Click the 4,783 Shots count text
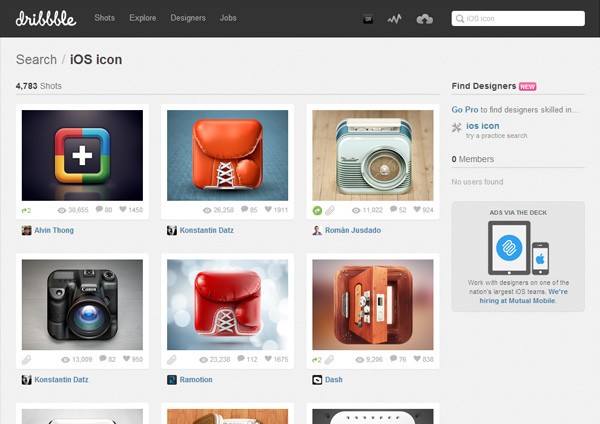 39,86
